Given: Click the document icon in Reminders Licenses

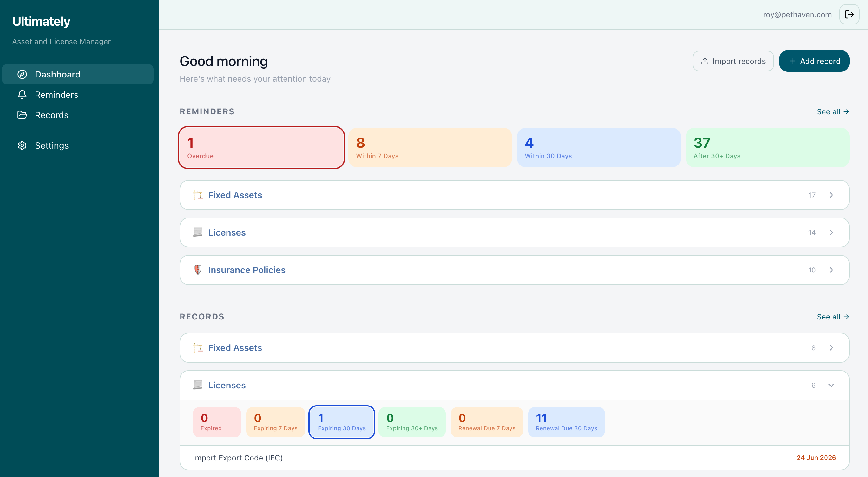Looking at the screenshot, I should pos(198,232).
